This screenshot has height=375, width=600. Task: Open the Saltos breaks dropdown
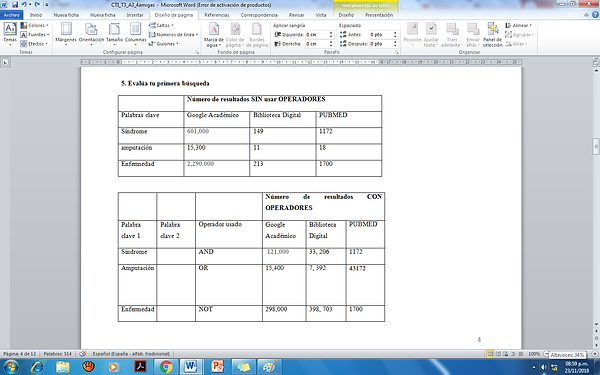click(161, 25)
